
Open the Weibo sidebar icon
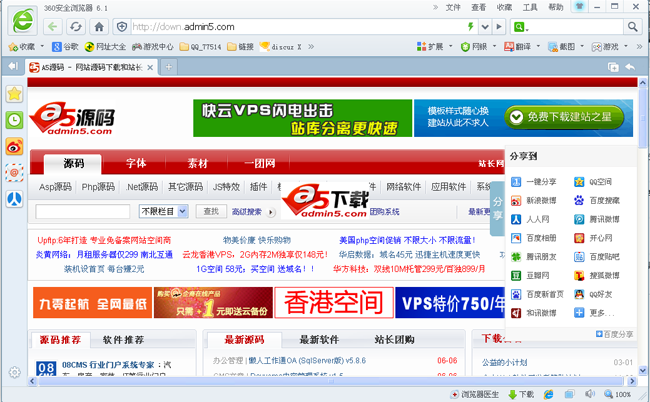(x=15, y=147)
